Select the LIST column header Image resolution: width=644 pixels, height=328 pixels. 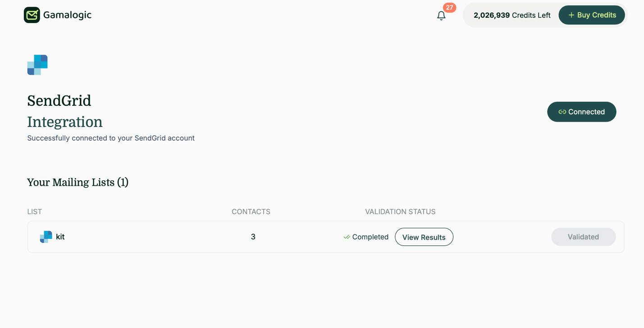coord(34,211)
